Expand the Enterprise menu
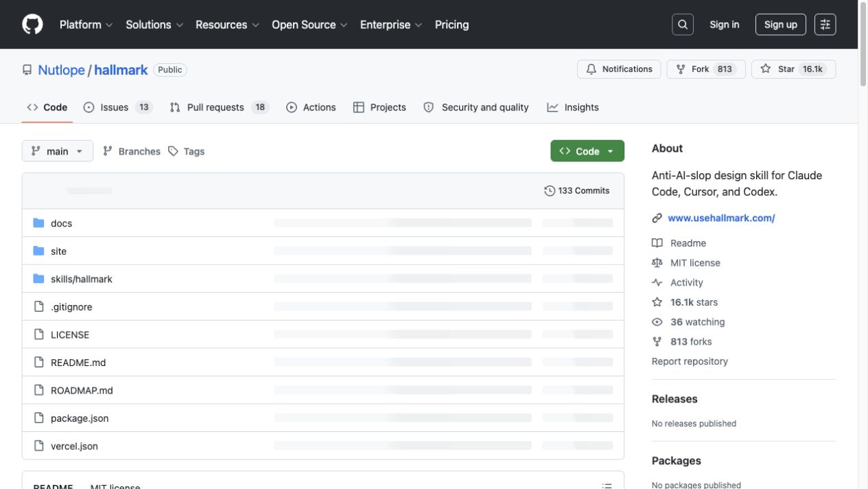The image size is (868, 489). [391, 25]
